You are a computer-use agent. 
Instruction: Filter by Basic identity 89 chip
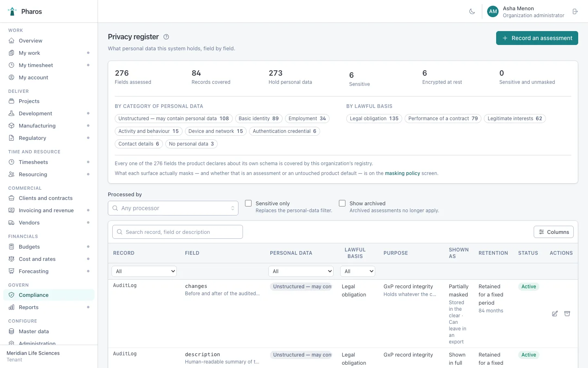tap(259, 119)
